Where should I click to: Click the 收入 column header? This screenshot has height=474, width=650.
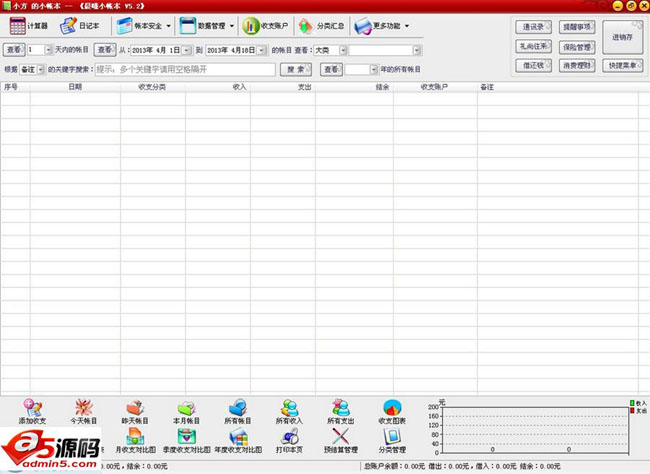pos(218,87)
